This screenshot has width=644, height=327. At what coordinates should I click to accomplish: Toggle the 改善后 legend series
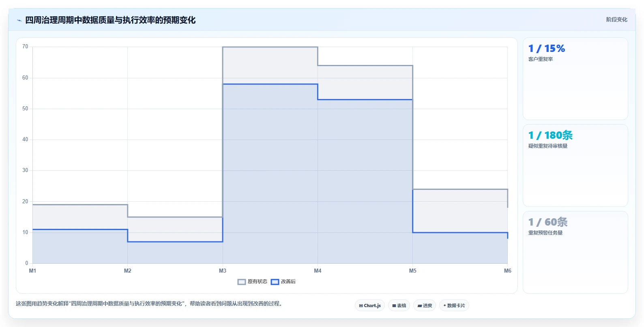283,282
